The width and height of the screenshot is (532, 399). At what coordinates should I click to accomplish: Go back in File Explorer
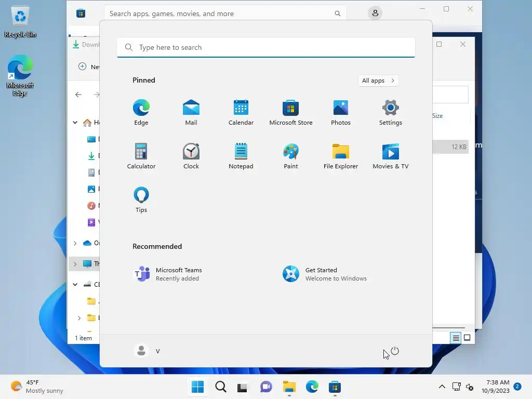pos(78,95)
